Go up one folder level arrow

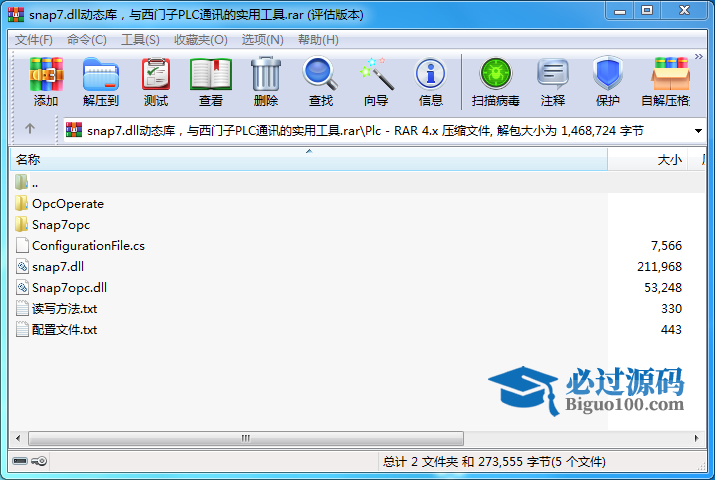point(30,129)
